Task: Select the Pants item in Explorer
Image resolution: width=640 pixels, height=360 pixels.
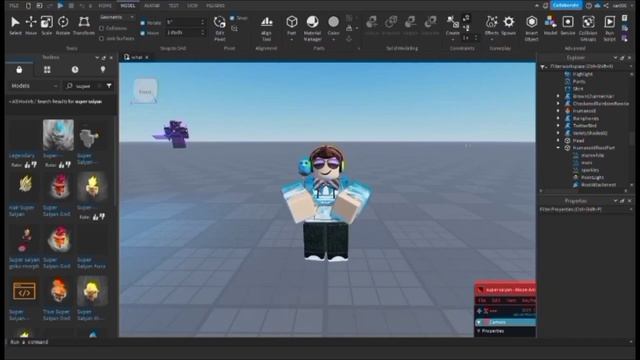Action: (x=579, y=81)
